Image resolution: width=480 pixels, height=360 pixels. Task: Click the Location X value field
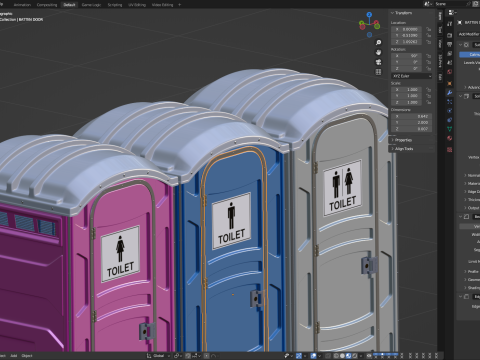click(407, 29)
